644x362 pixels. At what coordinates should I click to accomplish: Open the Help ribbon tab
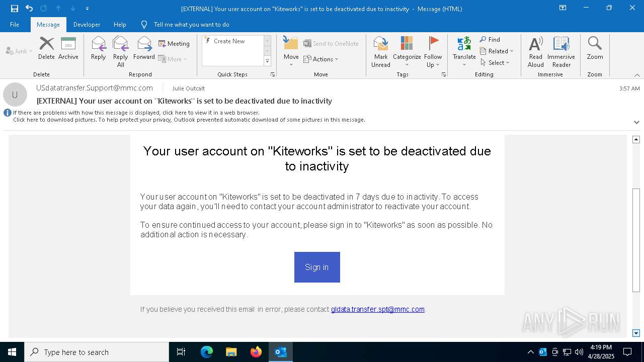[120, 25]
